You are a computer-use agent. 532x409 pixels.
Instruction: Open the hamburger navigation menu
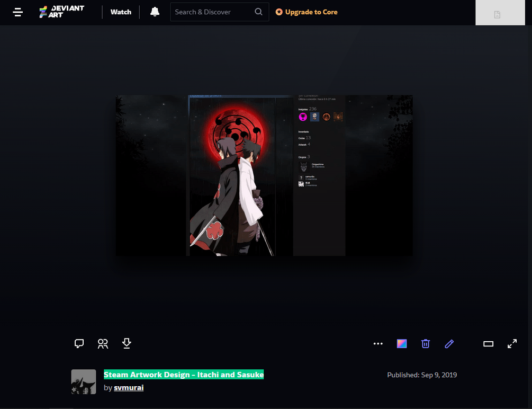[17, 12]
